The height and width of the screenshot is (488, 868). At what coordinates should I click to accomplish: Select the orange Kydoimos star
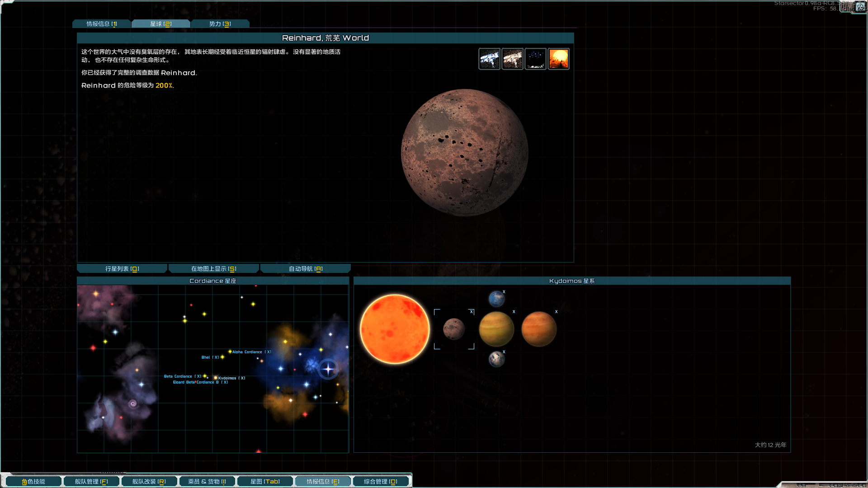point(394,329)
